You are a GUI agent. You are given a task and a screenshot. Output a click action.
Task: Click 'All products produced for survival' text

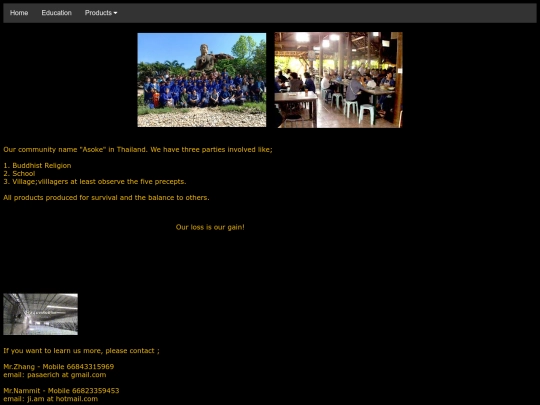[106, 198]
